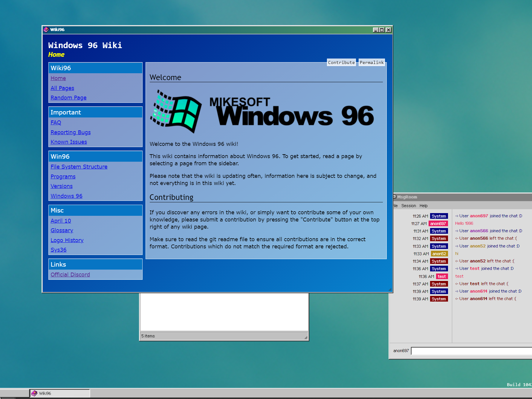
Task: Click the 'test' sender tag in chat
Action: 442,276
